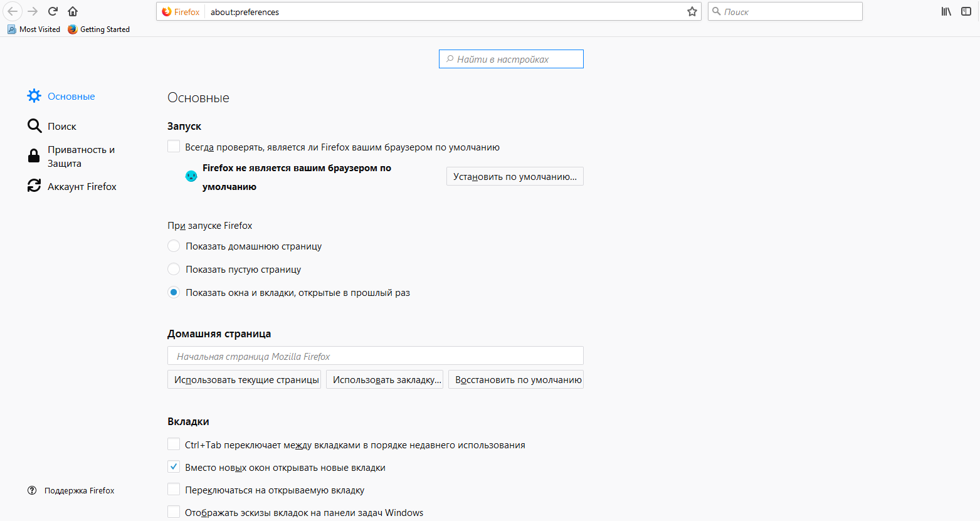Click Использовать текущие страницы button
Screen dimensions: 980x521
coord(244,379)
